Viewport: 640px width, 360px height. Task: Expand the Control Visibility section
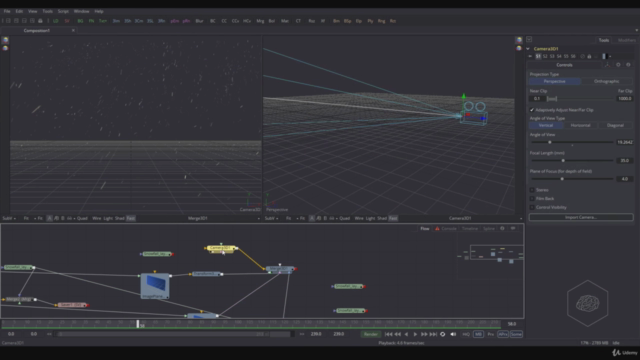[x=532, y=207]
